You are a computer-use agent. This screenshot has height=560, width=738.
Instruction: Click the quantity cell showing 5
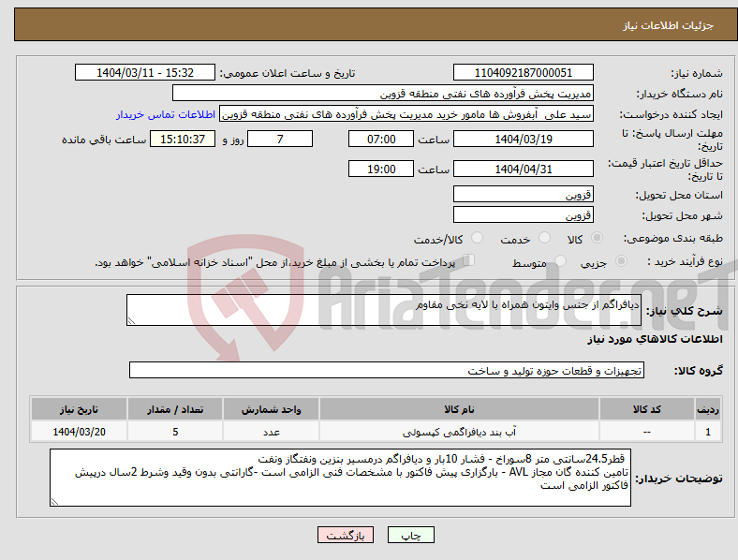click(x=175, y=432)
